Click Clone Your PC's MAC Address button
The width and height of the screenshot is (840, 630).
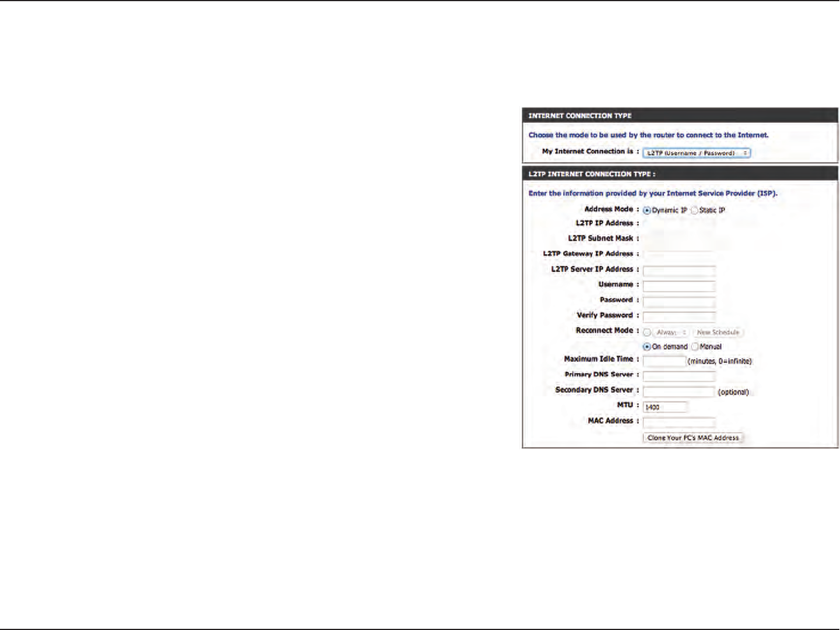[693, 438]
